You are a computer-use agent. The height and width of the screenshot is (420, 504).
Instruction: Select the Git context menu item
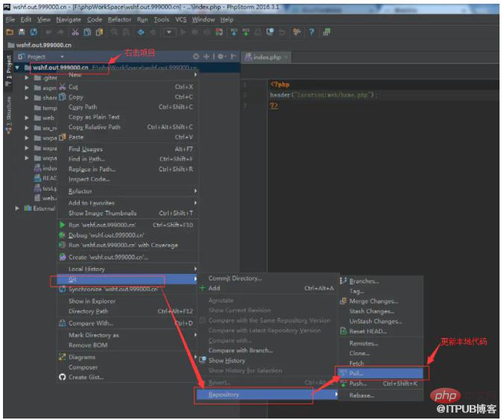pos(127,279)
